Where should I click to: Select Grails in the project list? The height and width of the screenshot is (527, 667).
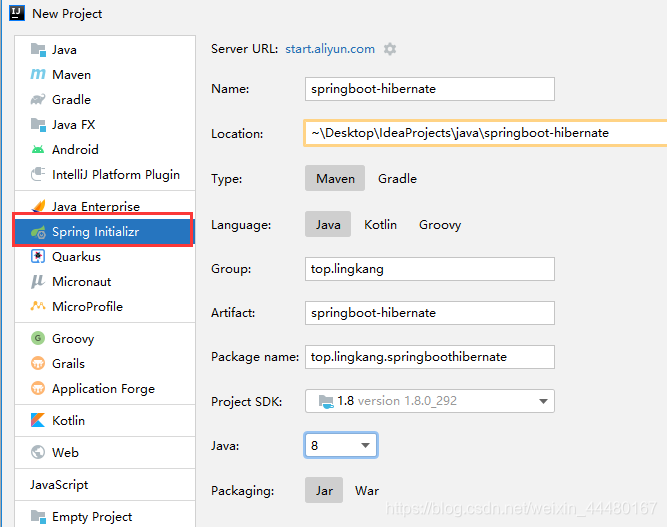click(x=105, y=363)
